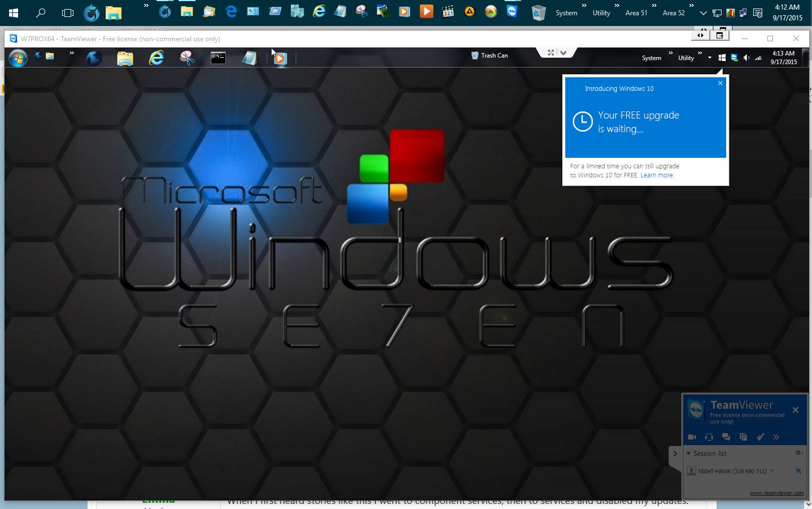Expand NIGHT-HAWK session options arrow
Image resolution: width=812 pixels, height=509 pixels.
[772, 471]
